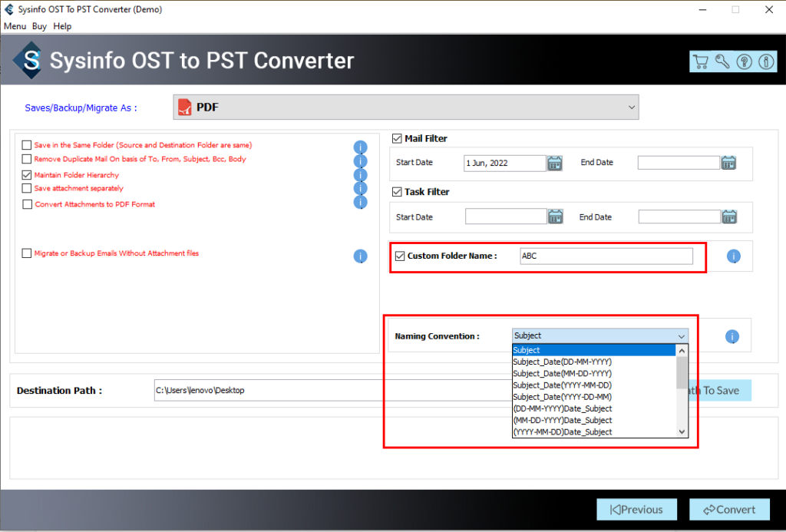The width and height of the screenshot is (786, 532).
Task: Toggle the Mail Filter checkbox
Action: [x=397, y=138]
